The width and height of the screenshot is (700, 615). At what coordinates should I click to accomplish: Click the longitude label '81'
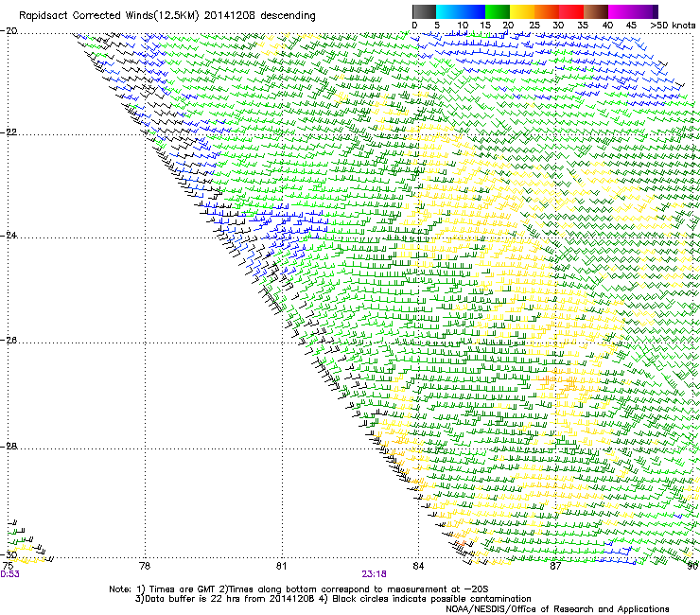coord(281,566)
